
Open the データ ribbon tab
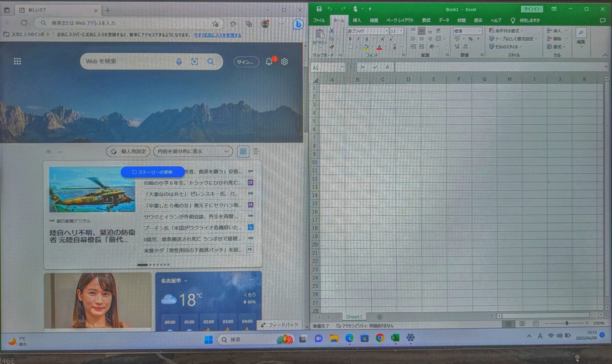[x=443, y=20]
